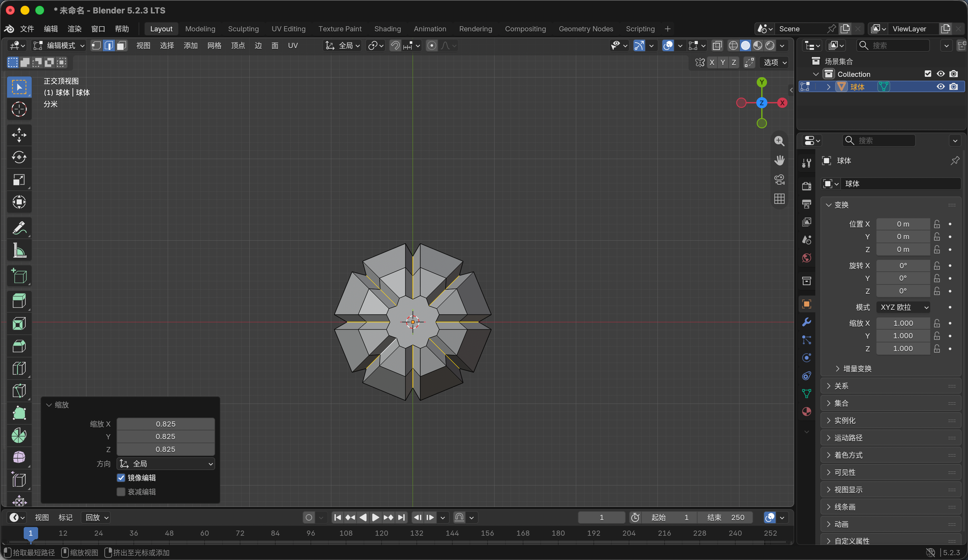Viewport: 968px width, 560px height.
Task: Select the Scale tool icon
Action: tap(19, 180)
